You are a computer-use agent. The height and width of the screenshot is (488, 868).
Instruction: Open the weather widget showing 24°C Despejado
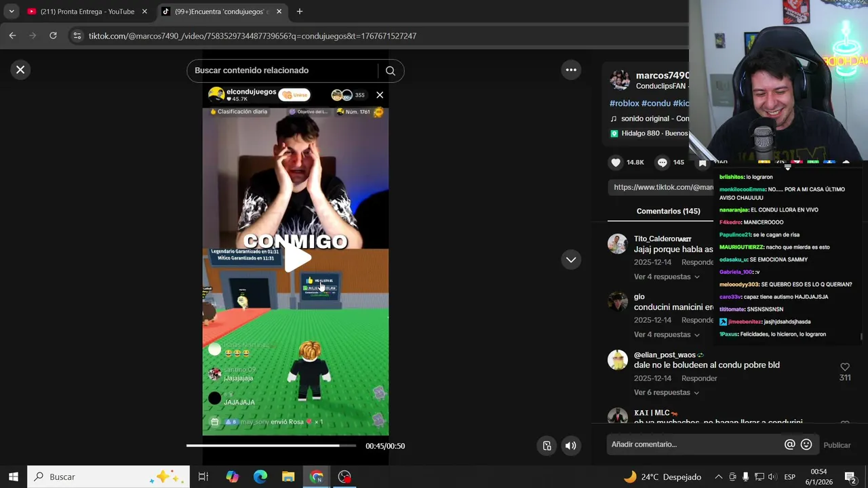click(662, 476)
